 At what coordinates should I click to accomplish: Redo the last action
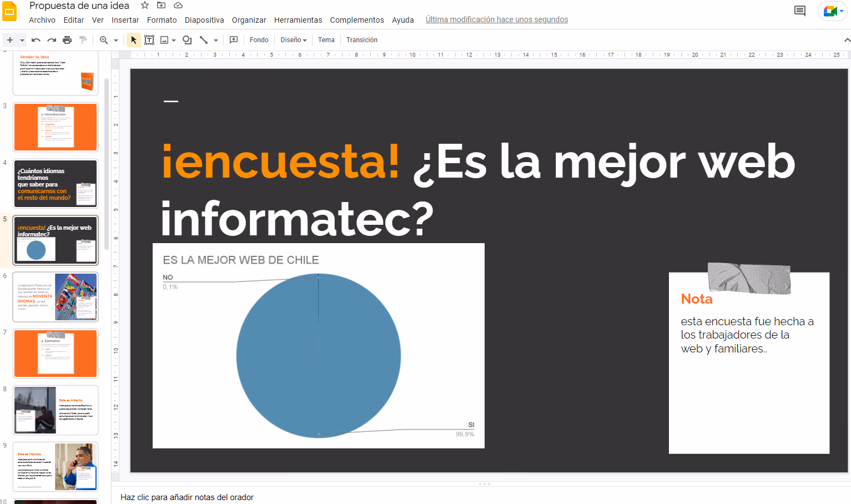coord(52,40)
